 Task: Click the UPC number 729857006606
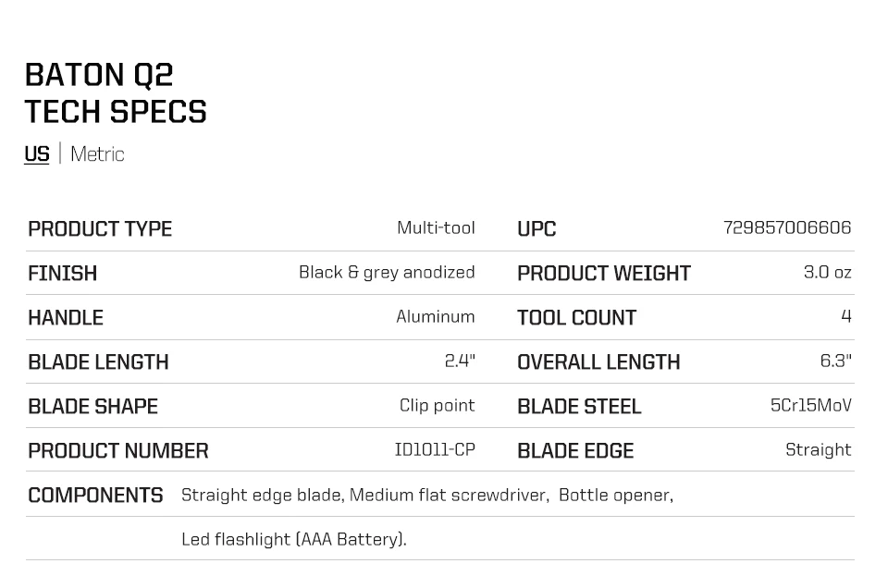tap(787, 227)
